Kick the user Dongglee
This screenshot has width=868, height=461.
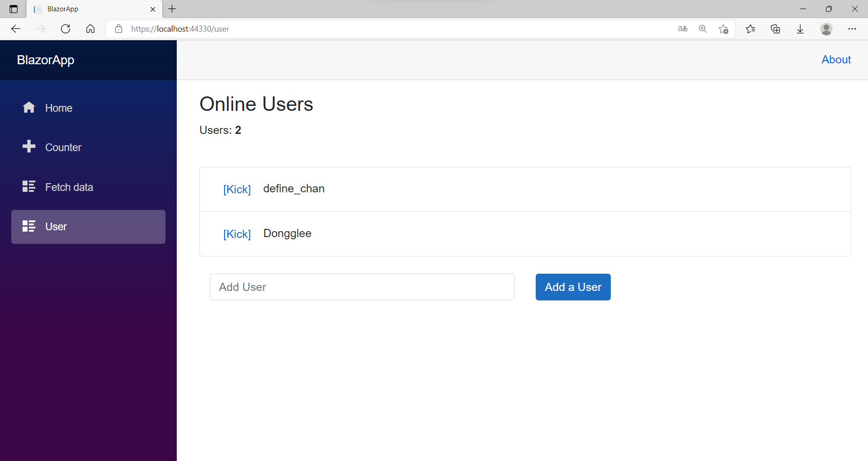pos(237,234)
